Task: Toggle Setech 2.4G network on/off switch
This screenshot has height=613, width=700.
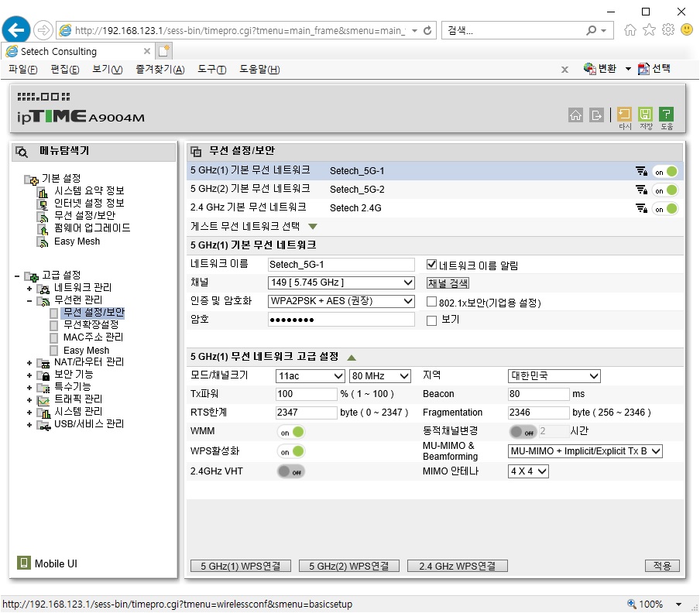Action: click(665, 209)
